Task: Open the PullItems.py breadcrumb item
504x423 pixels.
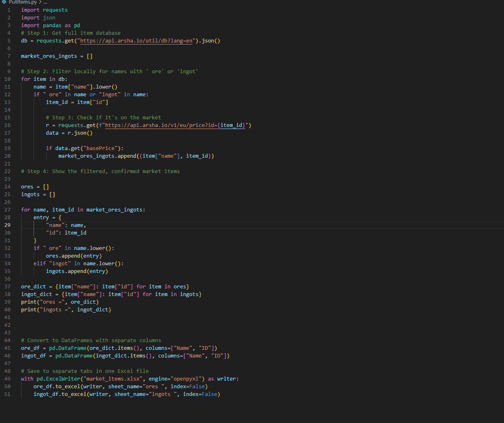Action: pyautogui.click(x=23, y=2)
